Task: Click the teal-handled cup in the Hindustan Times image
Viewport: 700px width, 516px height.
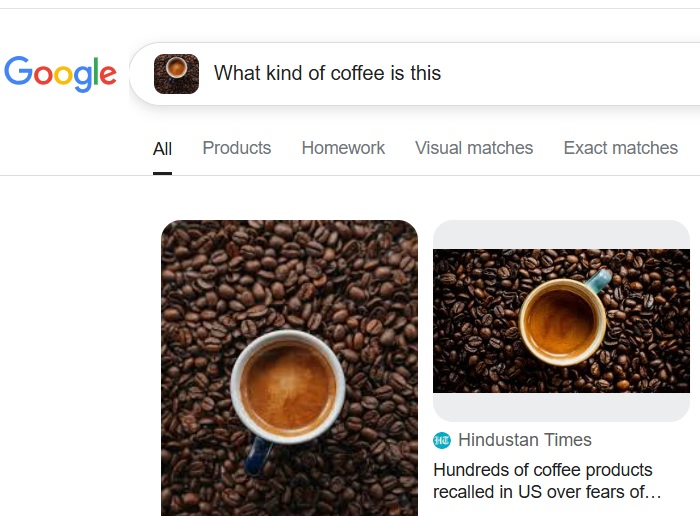Action: 562,321
